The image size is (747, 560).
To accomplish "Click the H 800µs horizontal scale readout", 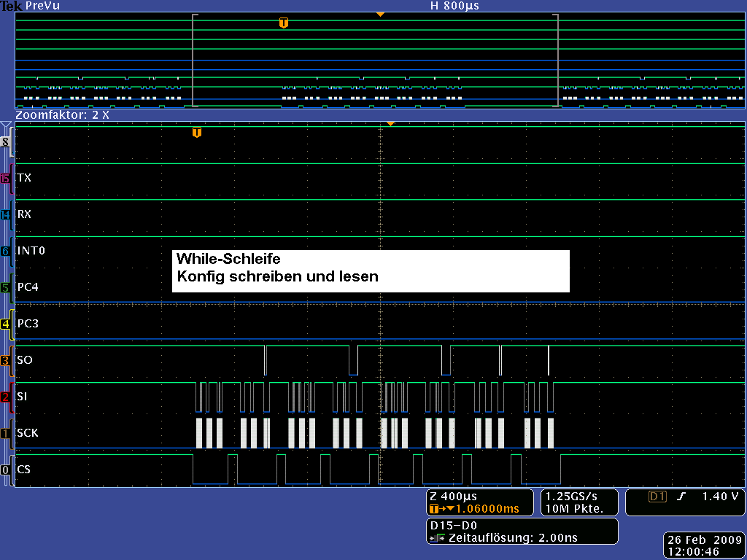I will 454,6.
